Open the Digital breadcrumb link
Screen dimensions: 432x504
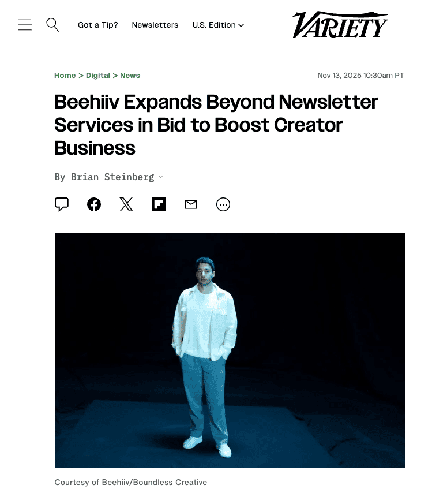[x=98, y=76]
